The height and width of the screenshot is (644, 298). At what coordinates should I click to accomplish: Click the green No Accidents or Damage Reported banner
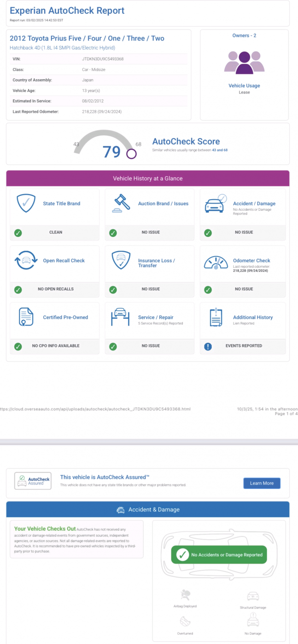219,555
